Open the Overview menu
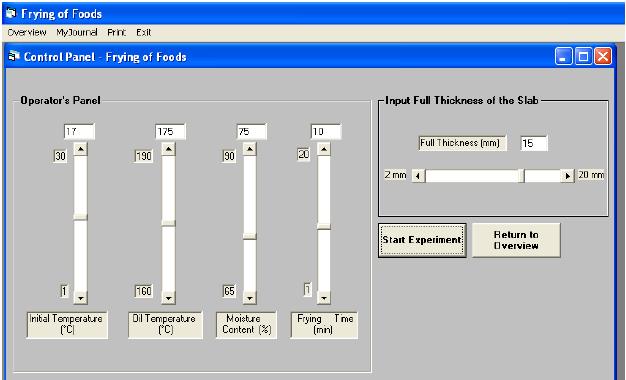This screenshot has height=380, width=626. coord(27,32)
